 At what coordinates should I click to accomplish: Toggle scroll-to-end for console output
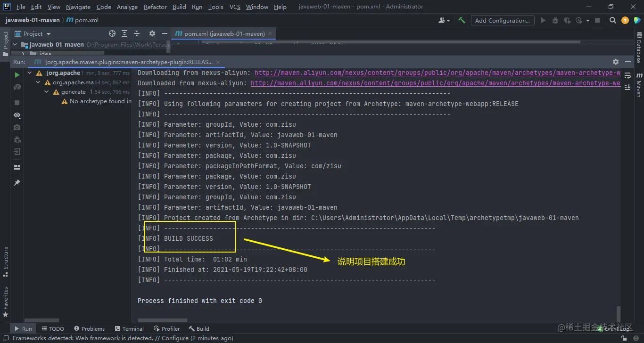pos(627,87)
